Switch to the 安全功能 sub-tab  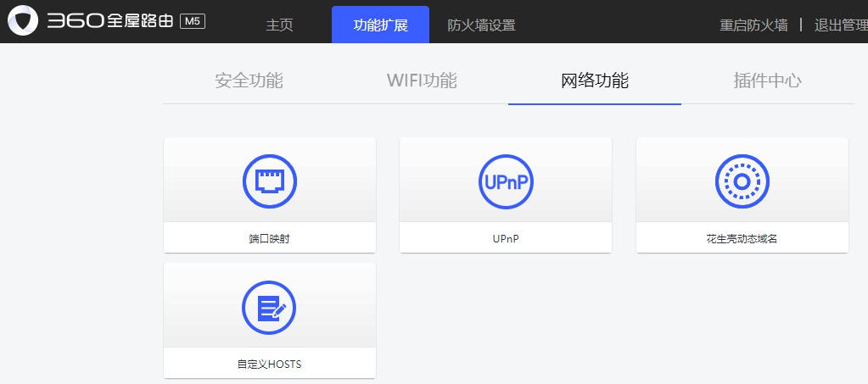[249, 81]
